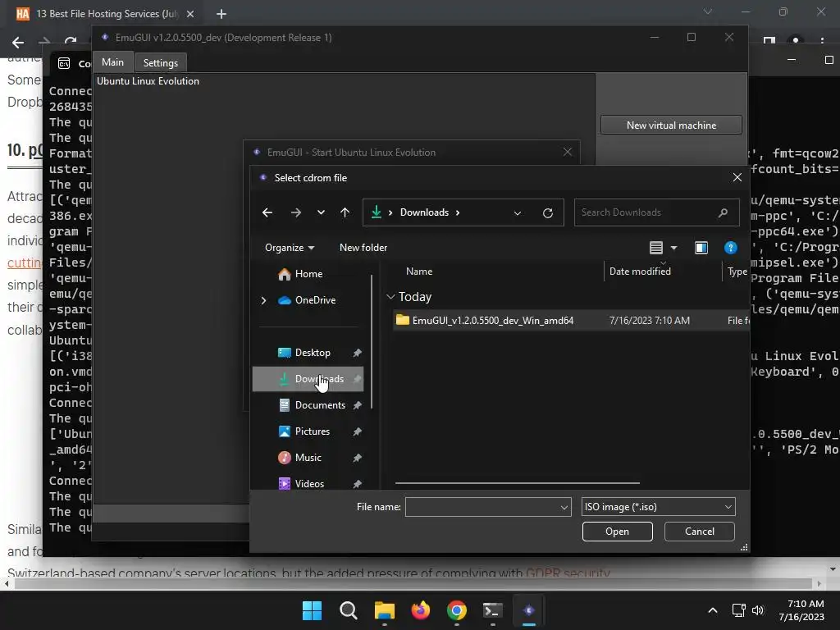The width and height of the screenshot is (840, 630).
Task: Open File Explorer from taskbar
Action: coord(385,610)
